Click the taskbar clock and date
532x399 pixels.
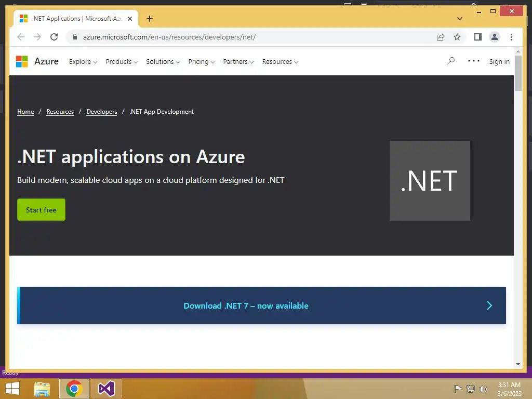click(x=509, y=389)
